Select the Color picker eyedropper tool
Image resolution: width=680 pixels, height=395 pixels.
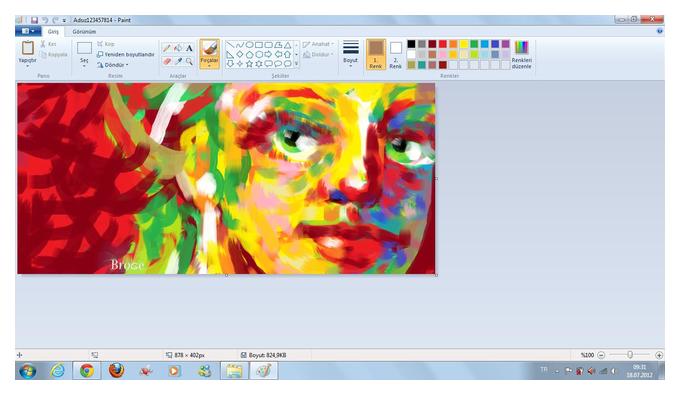(178, 62)
